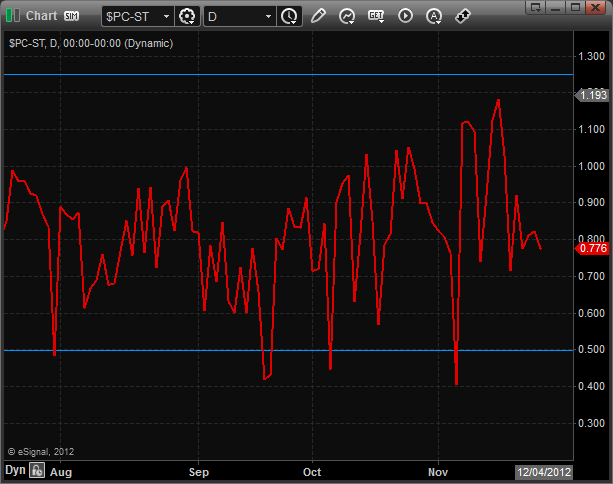Screen dimensions: 613x484
Task: Open the GET tools menu
Action: (376, 16)
